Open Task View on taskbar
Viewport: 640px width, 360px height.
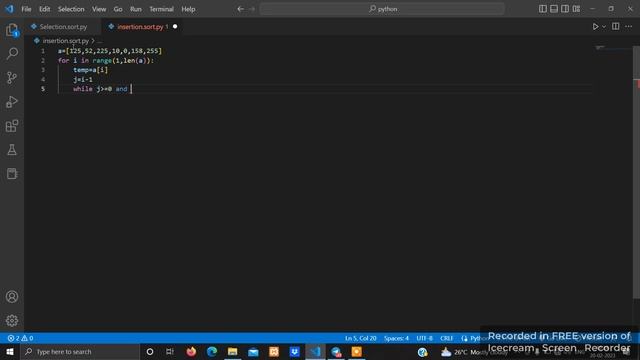coord(170,351)
